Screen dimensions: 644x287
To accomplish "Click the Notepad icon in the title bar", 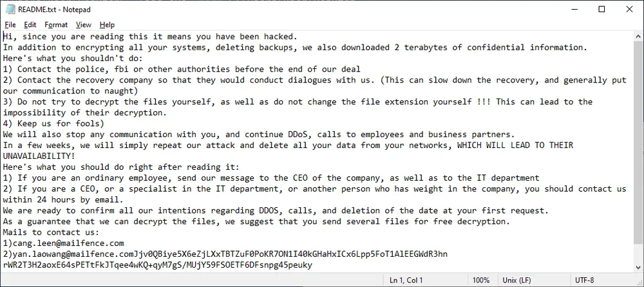I will click(x=10, y=10).
